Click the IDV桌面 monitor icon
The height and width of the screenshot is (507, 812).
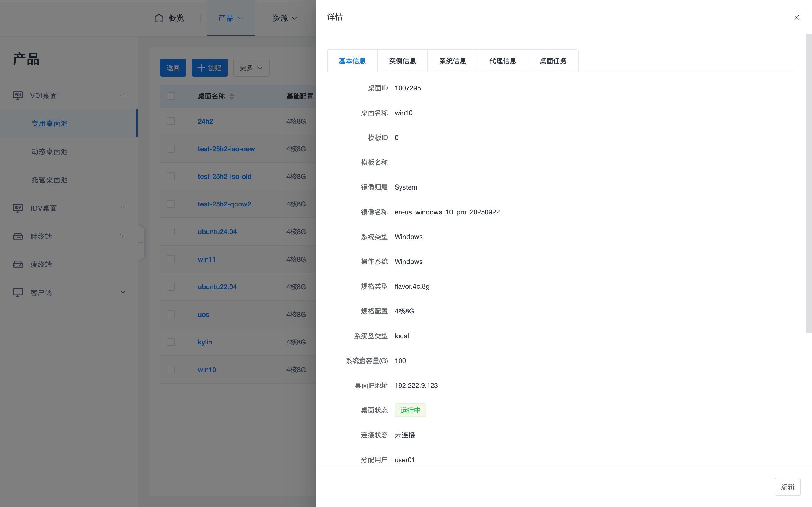click(18, 208)
